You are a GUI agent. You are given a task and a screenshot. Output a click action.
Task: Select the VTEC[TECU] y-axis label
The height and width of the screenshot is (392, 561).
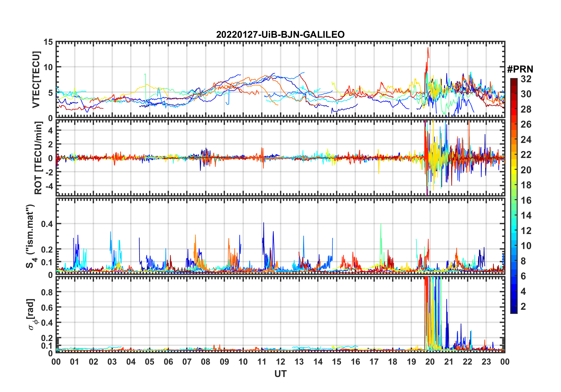(x=36, y=80)
